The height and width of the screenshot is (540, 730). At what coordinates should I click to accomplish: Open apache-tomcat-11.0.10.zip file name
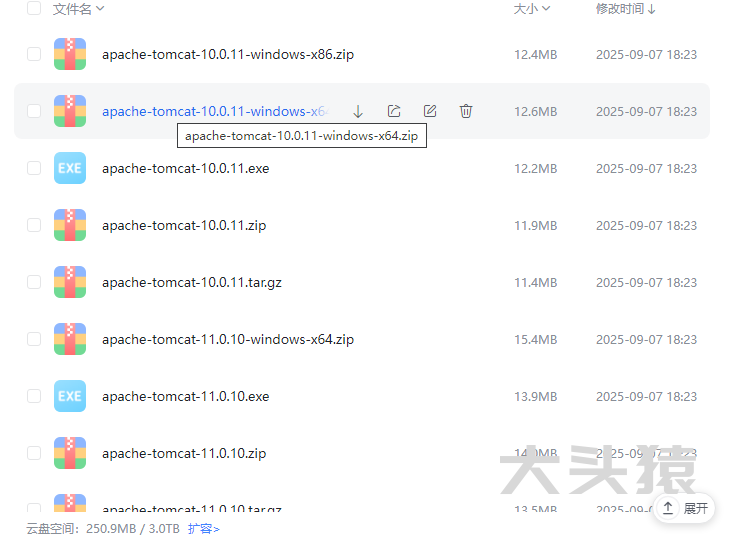(183, 453)
